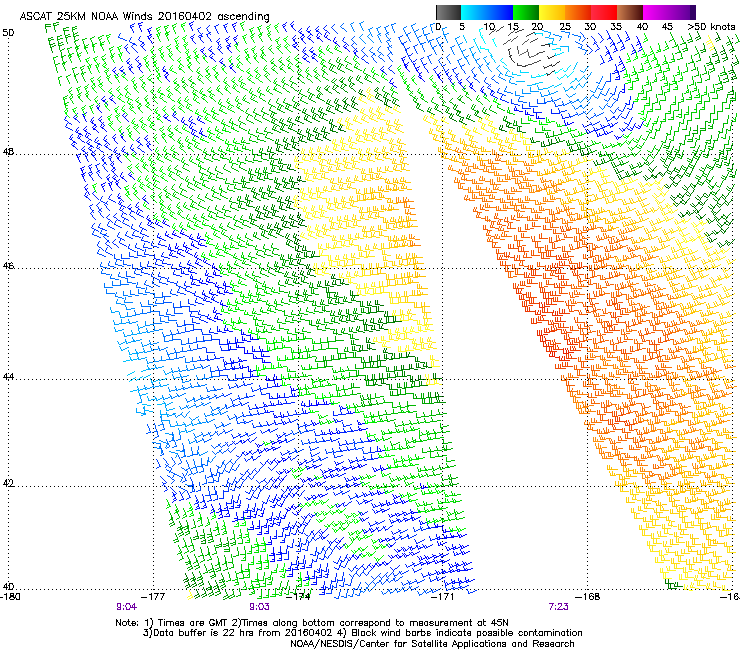Click the purple time stamp 9:03

pyautogui.click(x=259, y=607)
